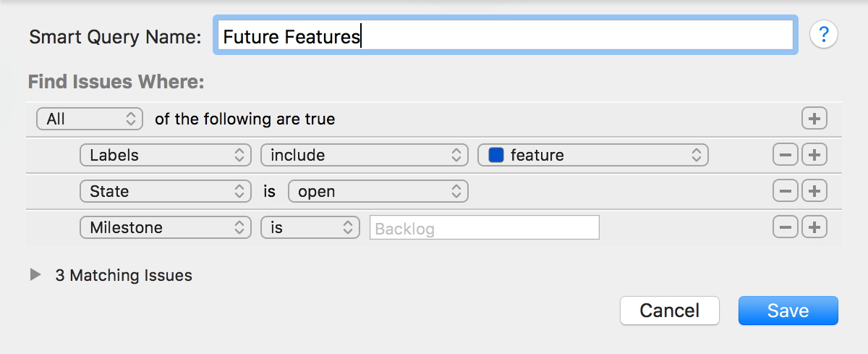Click the Smart Query Name text field
The width and height of the screenshot is (868, 354).
click(505, 35)
